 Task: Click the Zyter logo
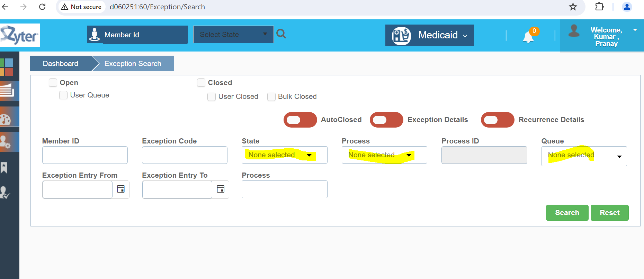20,35
